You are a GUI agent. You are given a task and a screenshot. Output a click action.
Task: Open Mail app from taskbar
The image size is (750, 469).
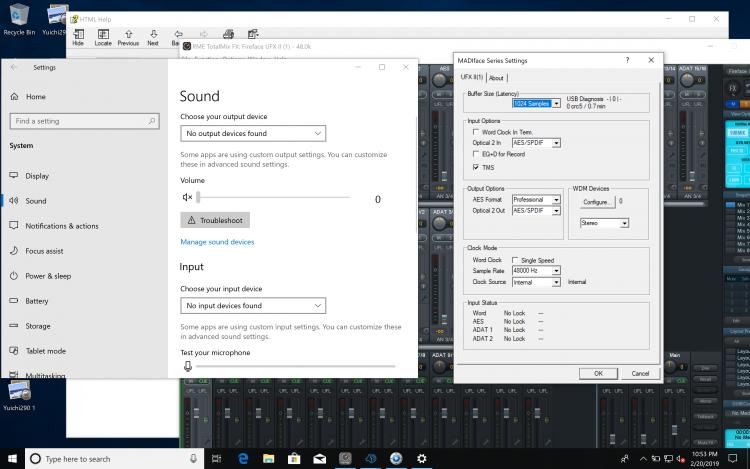pyautogui.click(x=320, y=458)
